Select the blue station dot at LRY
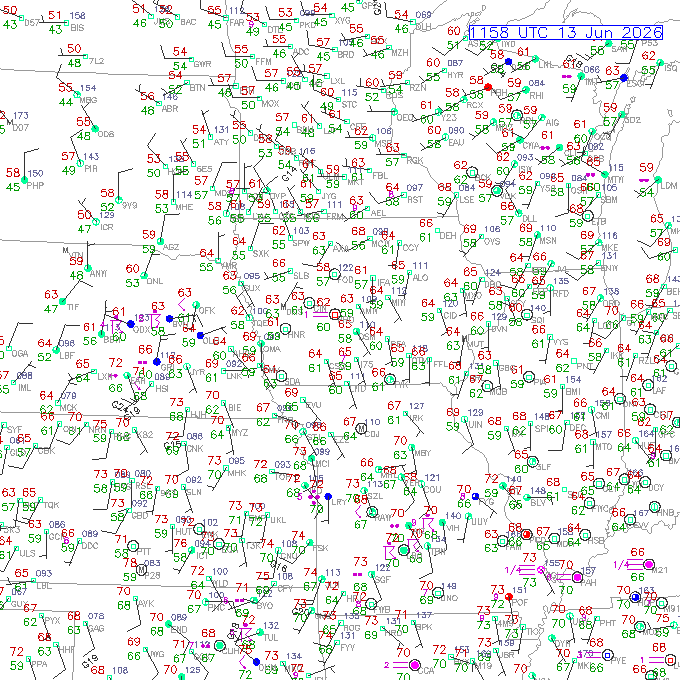The height and width of the screenshot is (680, 680). coord(328,496)
